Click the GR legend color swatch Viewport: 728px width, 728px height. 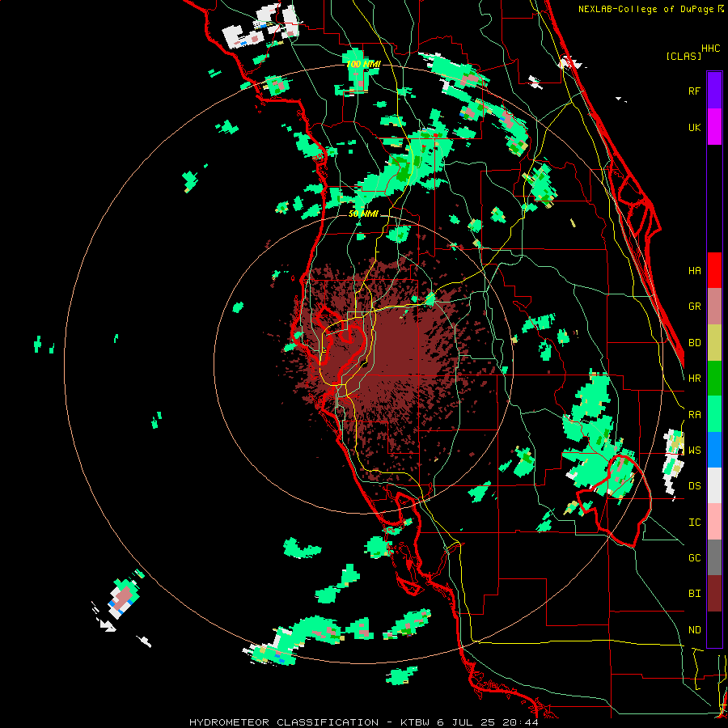click(714, 307)
